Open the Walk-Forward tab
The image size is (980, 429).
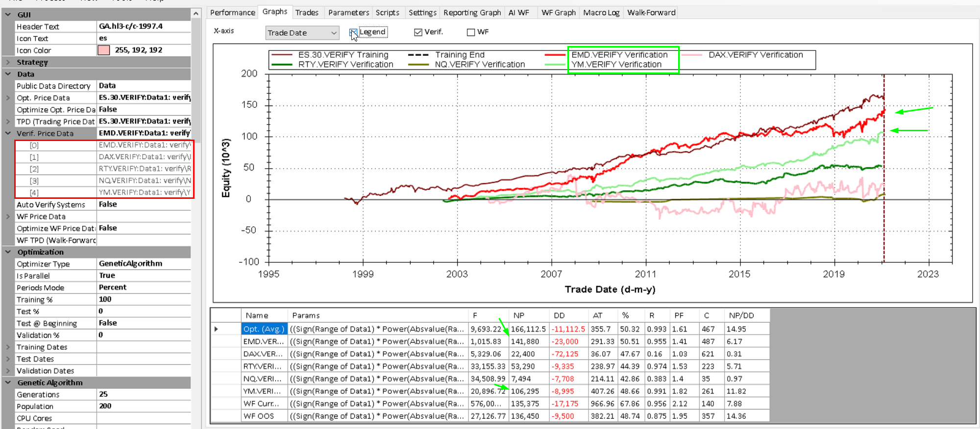coord(651,13)
